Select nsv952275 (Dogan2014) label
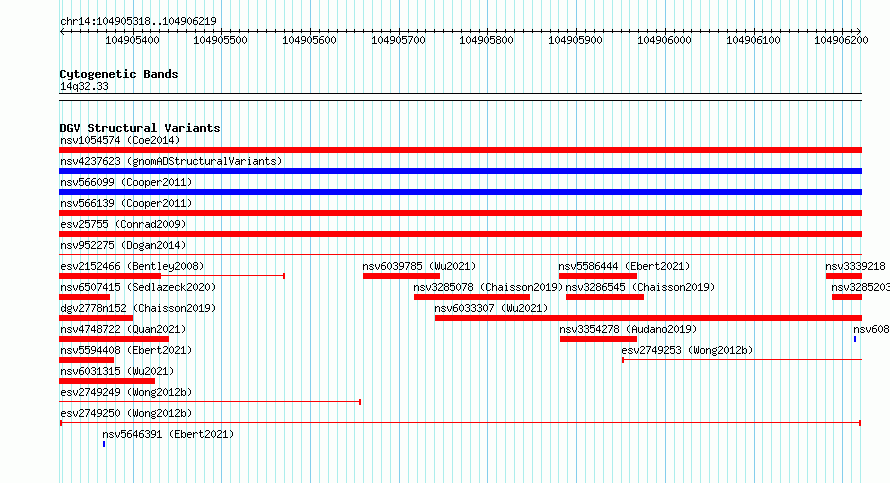The image size is (890, 483). click(123, 245)
